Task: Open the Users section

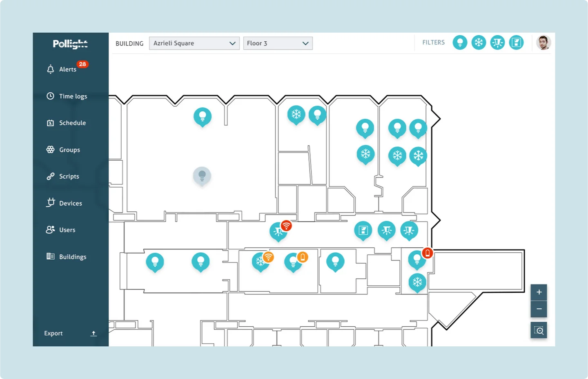Action: (x=61, y=230)
